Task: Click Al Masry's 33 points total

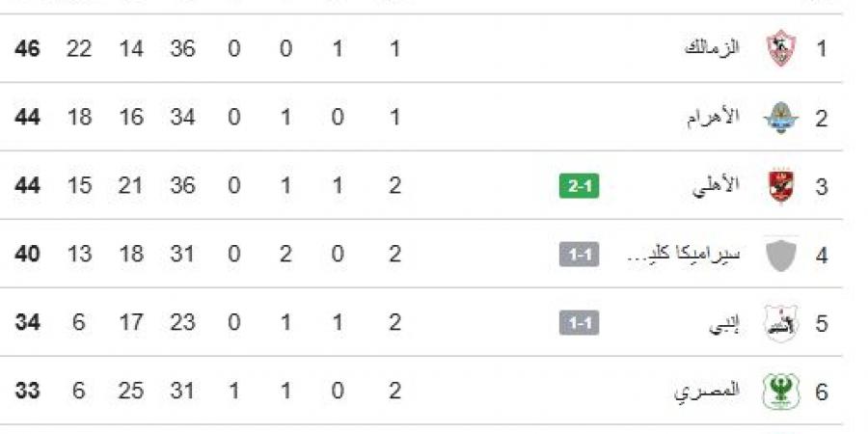Action: 28,392
